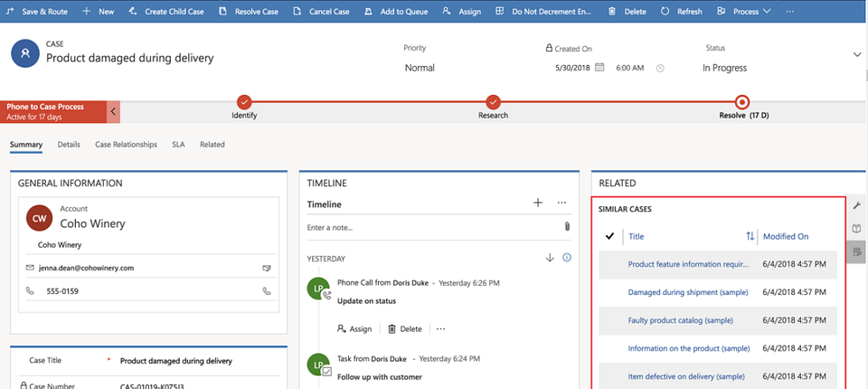This screenshot has height=389, width=868.
Task: Click the Follow up with customer task text
Action: tap(379, 377)
